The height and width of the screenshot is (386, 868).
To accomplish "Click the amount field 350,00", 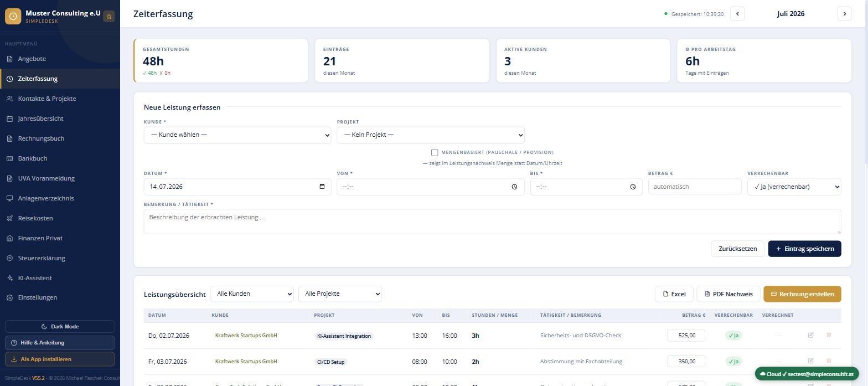I will pyautogui.click(x=686, y=361).
